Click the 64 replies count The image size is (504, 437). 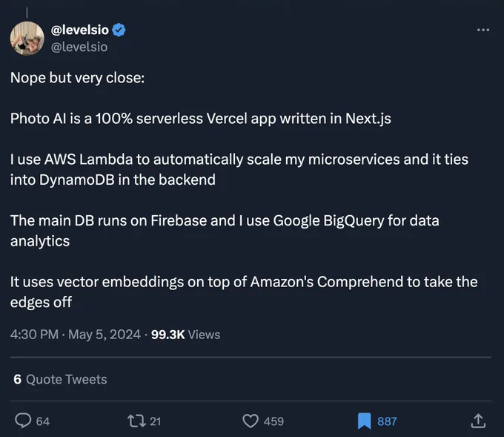click(43, 421)
